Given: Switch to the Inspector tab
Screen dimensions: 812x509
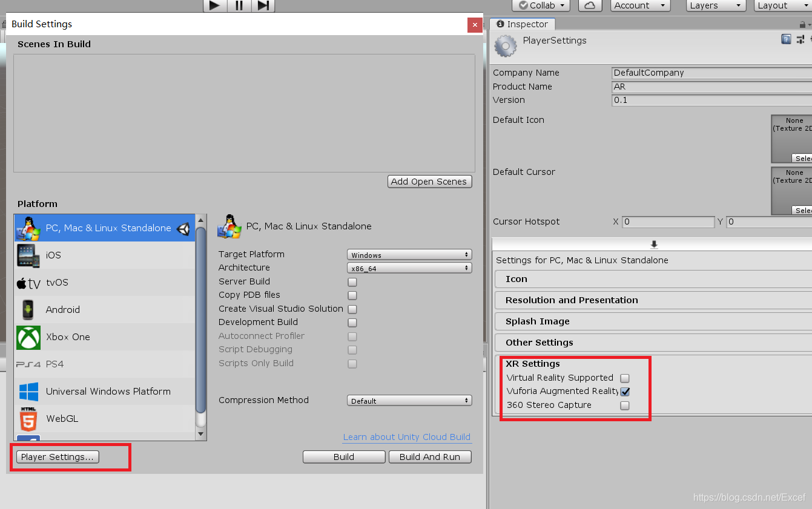Looking at the screenshot, I should pos(523,24).
